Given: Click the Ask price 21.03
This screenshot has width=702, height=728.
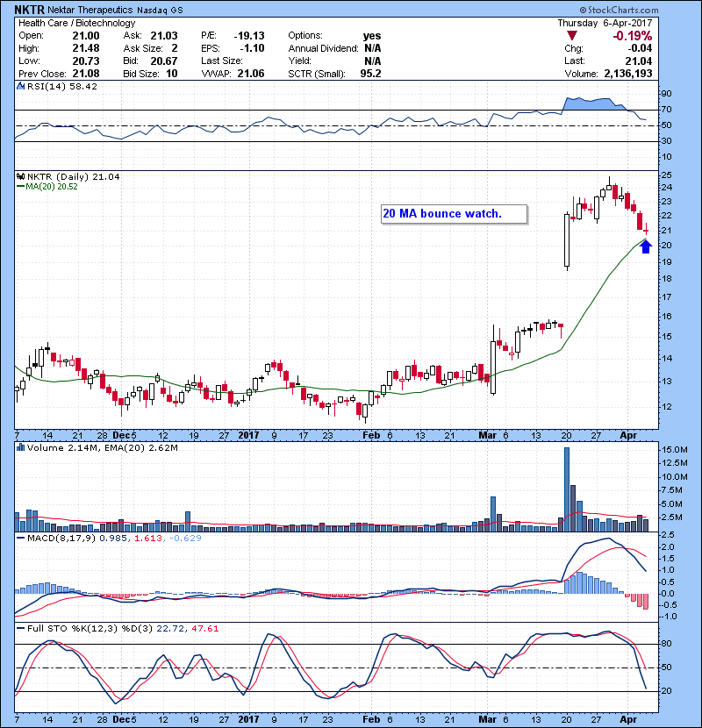Looking at the screenshot, I should point(164,36).
